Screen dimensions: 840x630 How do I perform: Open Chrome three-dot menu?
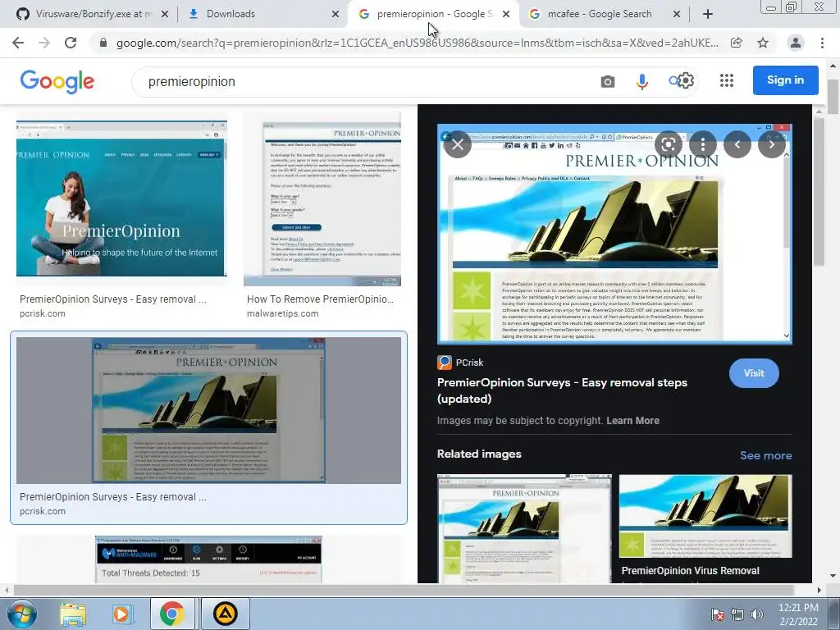click(x=822, y=43)
